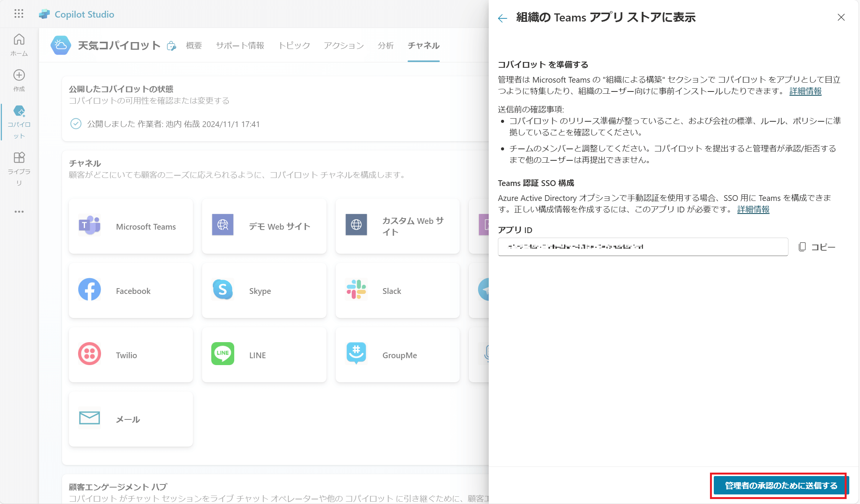Click the 公開しました 作業者 status text
Image resolution: width=860 pixels, height=504 pixels.
click(173, 124)
